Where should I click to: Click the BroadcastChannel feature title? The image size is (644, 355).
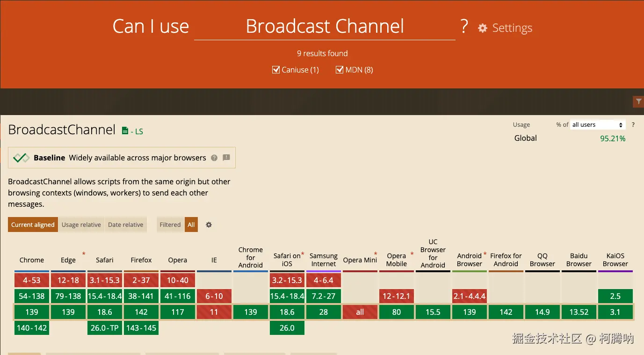coord(62,130)
